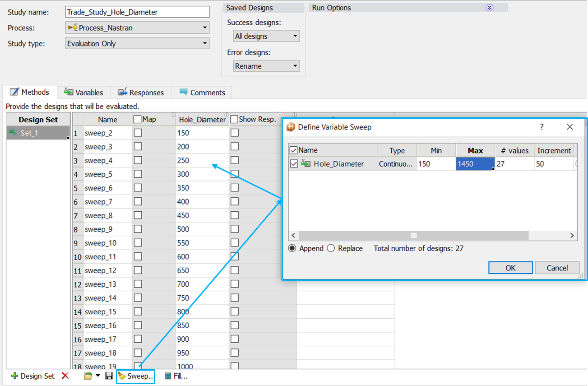The width and height of the screenshot is (588, 386).
Task: Click the help question mark in dialog
Action: [542, 127]
